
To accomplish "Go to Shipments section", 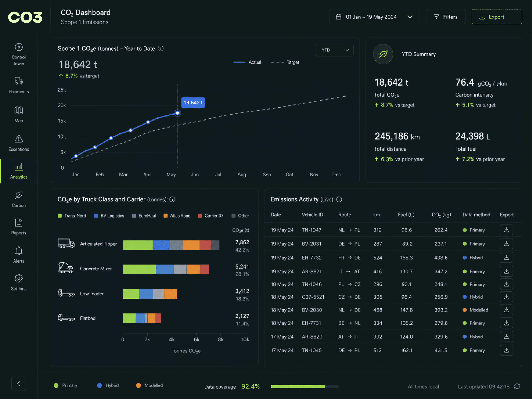I will 19,85.
